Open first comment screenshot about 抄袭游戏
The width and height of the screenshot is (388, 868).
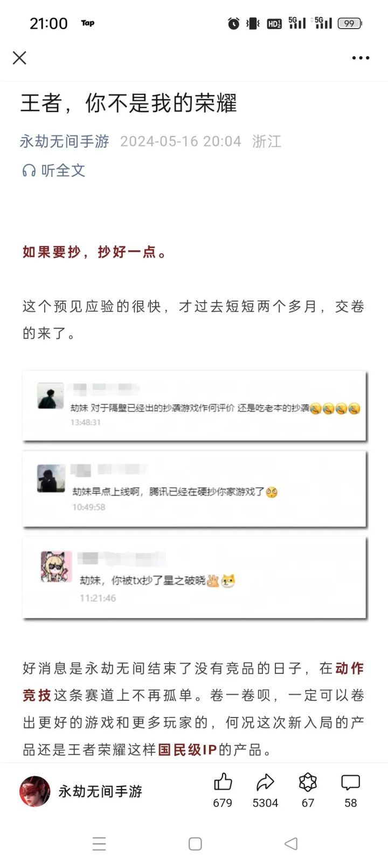point(194,406)
